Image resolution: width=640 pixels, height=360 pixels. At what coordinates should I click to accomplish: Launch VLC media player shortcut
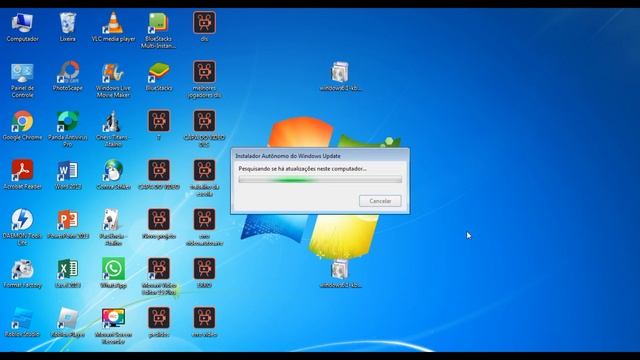point(113,27)
